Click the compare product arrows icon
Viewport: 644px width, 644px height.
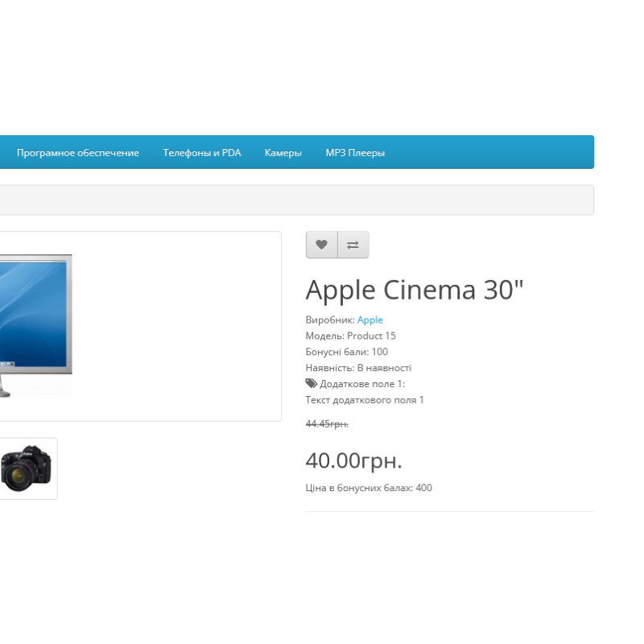pyautogui.click(x=353, y=246)
